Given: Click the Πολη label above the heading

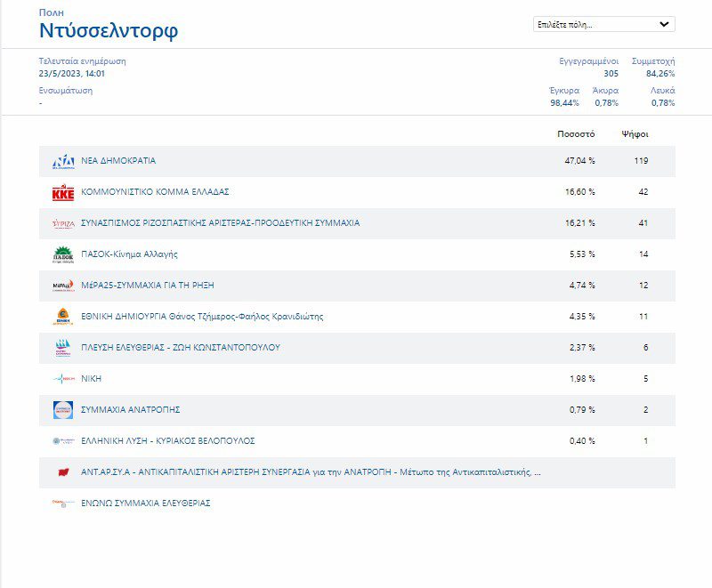Looking at the screenshot, I should coord(52,12).
